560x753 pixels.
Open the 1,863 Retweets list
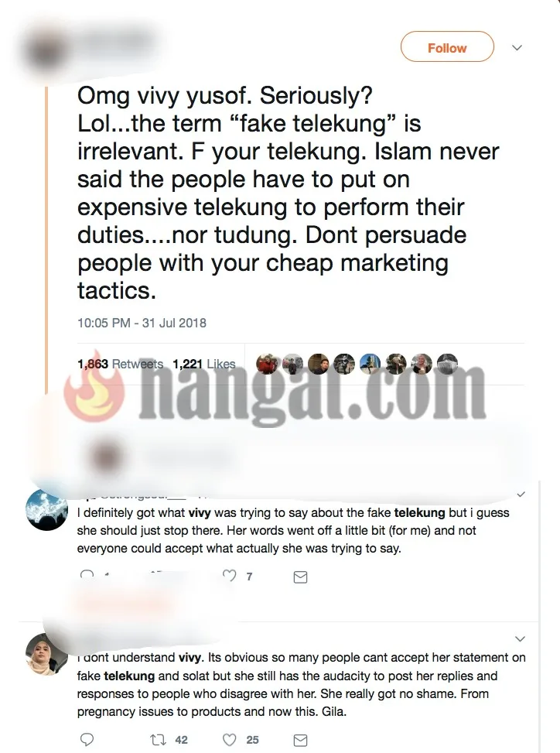[x=120, y=364]
